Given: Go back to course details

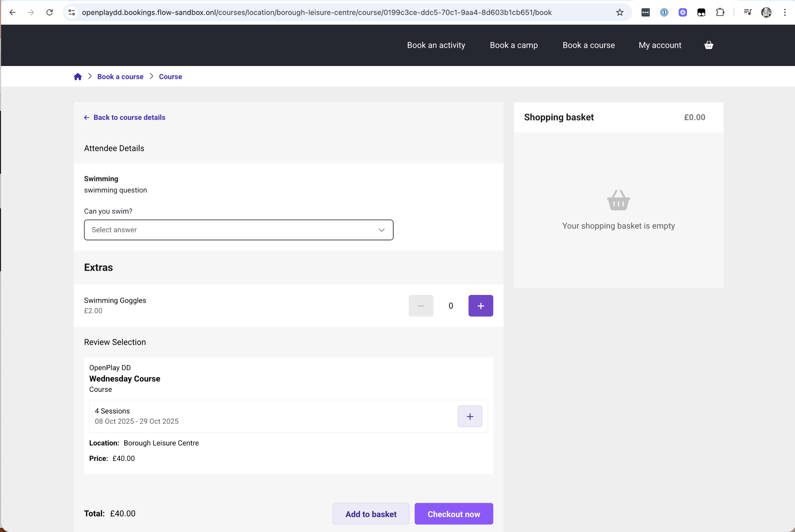Looking at the screenshot, I should (125, 117).
